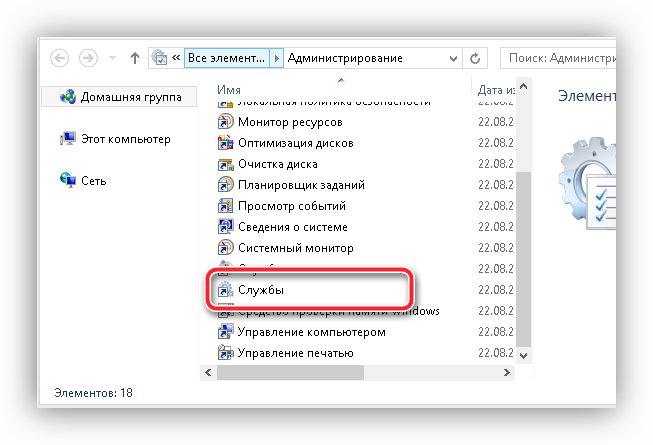Select 'Все элемент...' breadcrumb segment

coord(227,58)
